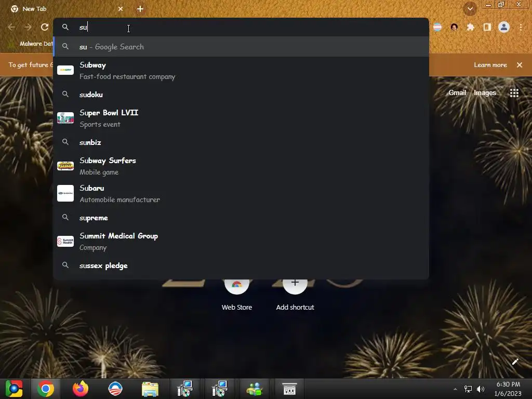Click the network tray icon
The image size is (532, 399).
click(x=468, y=389)
